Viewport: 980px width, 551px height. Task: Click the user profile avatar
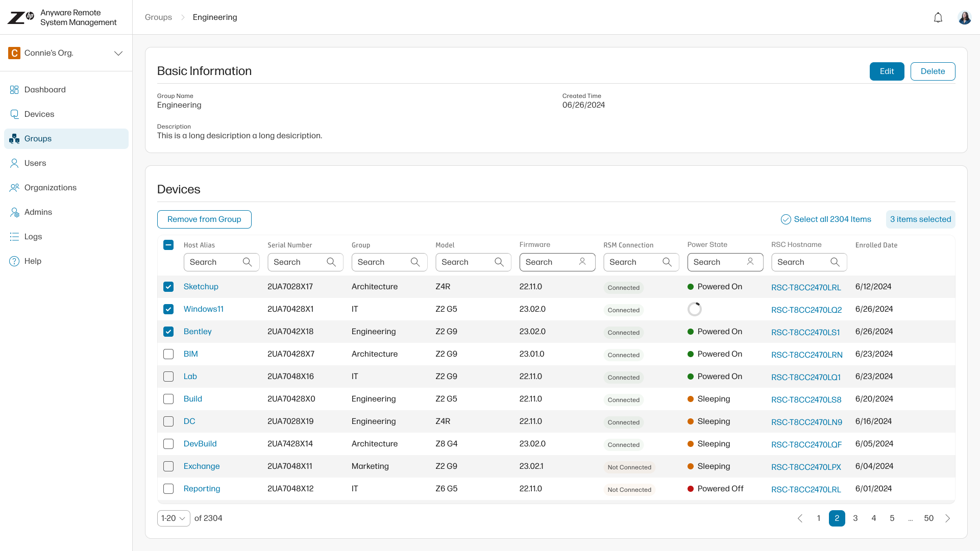(964, 18)
